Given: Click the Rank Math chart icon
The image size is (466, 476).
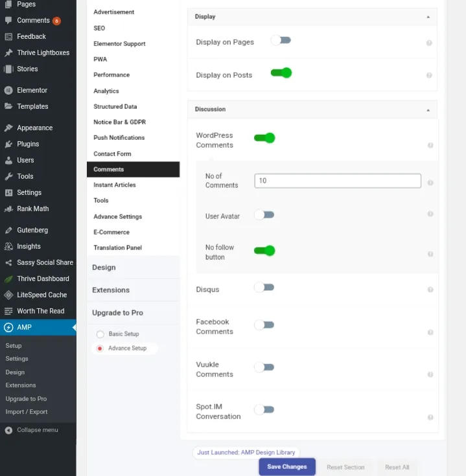Looking at the screenshot, I should [8, 209].
